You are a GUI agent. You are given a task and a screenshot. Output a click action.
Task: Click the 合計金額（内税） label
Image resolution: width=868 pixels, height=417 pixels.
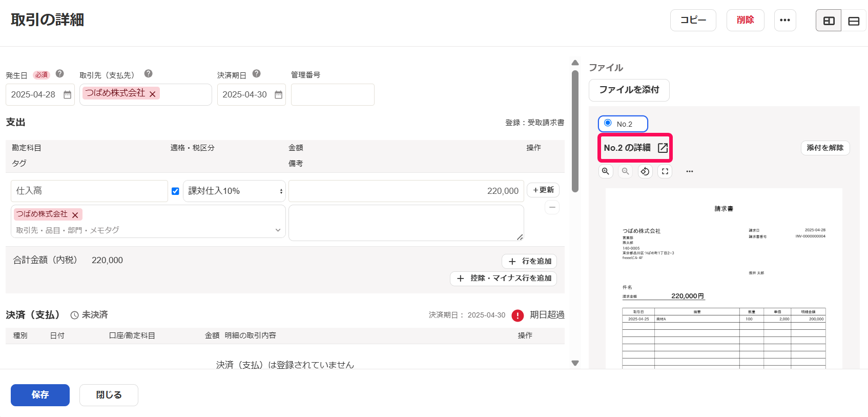(x=45, y=260)
